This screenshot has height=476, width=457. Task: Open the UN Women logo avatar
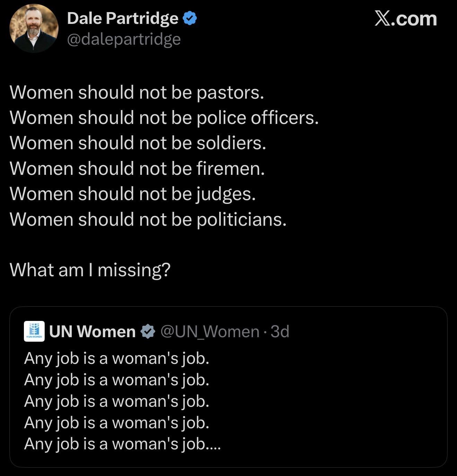tap(34, 331)
